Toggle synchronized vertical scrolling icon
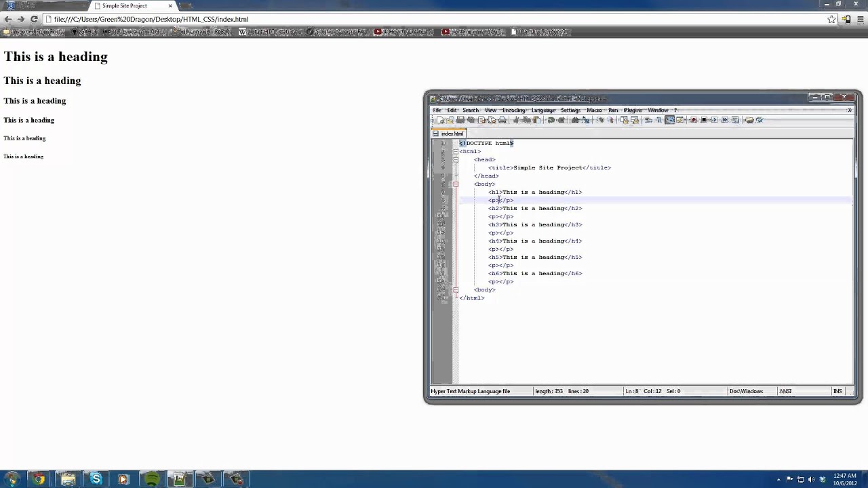The width and height of the screenshot is (868, 488). pos(625,120)
